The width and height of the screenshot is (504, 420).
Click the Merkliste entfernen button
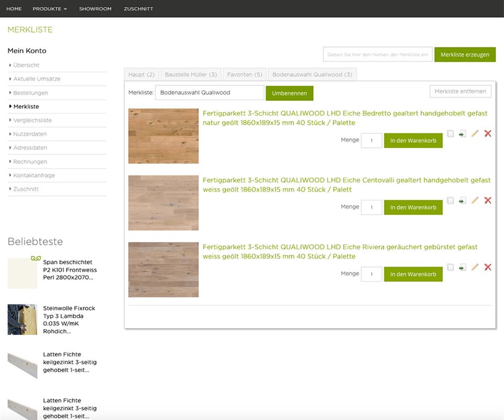tap(460, 91)
